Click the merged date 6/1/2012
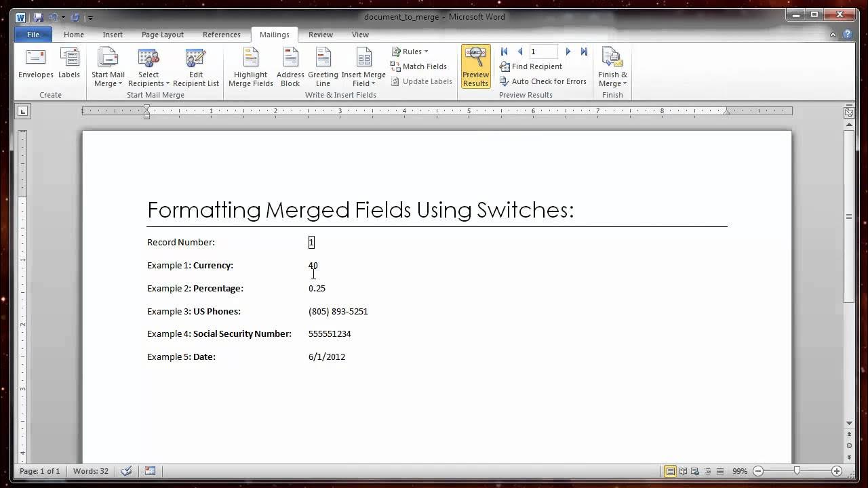The width and height of the screenshot is (868, 488). [x=327, y=357]
